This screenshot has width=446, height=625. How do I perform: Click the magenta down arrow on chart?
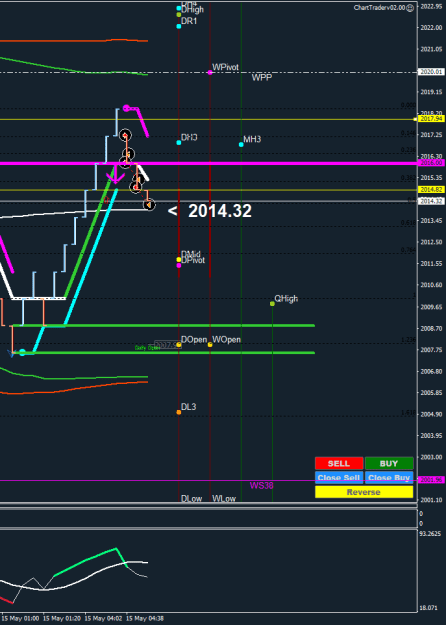click(115, 175)
